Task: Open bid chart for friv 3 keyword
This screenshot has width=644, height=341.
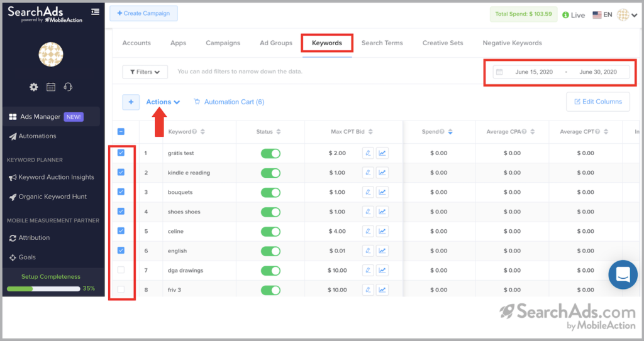Action: click(382, 290)
